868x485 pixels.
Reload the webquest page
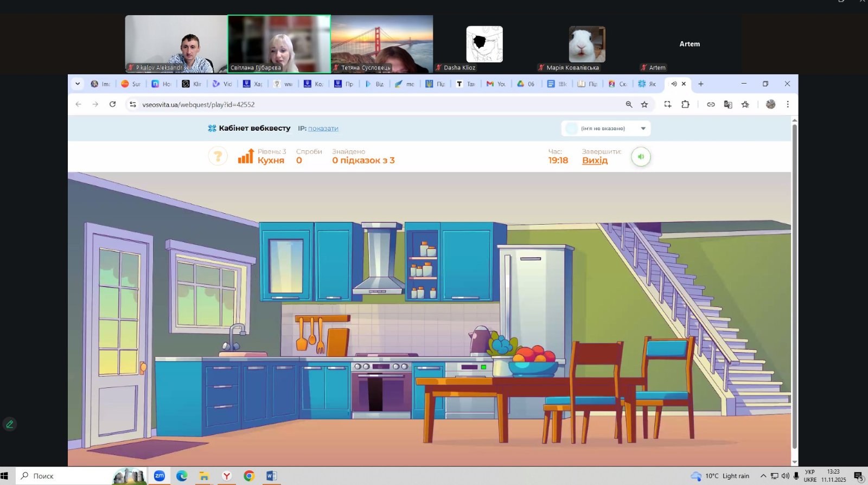pyautogui.click(x=112, y=104)
